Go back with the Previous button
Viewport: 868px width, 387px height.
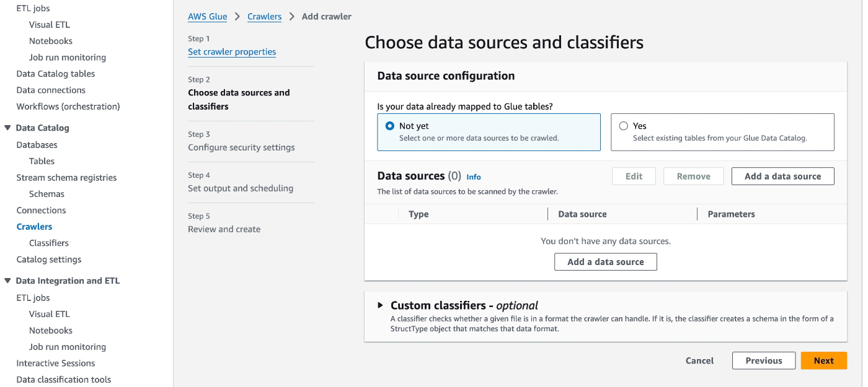763,360
